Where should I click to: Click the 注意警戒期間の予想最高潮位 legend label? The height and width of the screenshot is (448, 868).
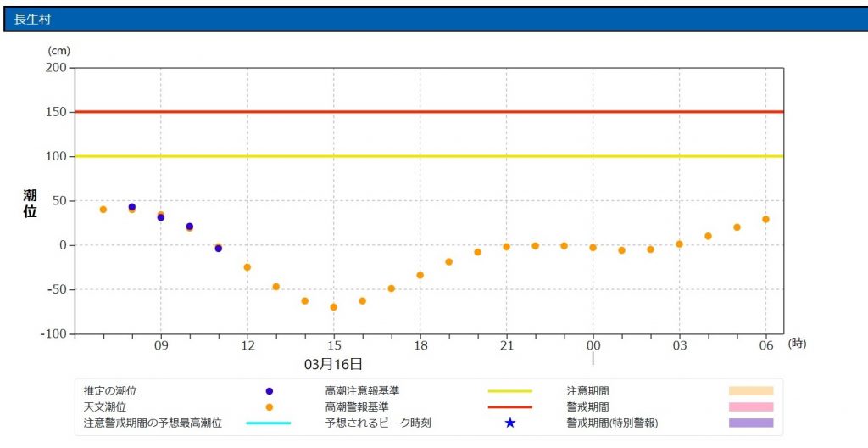tap(153, 423)
